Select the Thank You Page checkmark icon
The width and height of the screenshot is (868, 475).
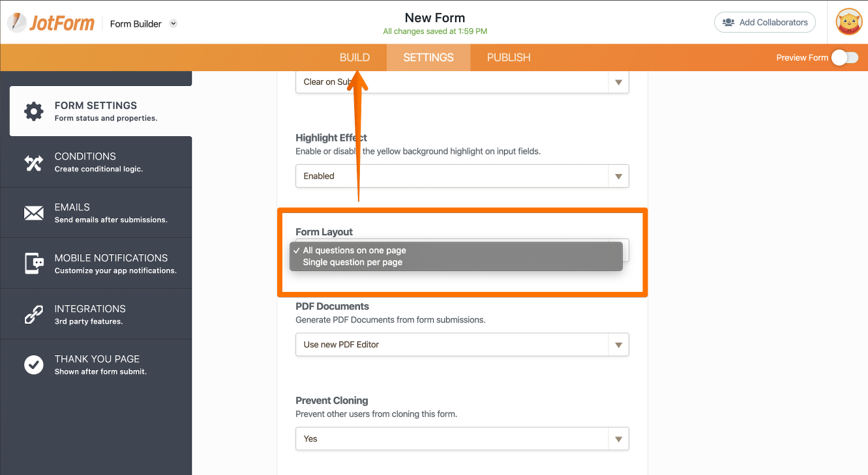pos(34,365)
